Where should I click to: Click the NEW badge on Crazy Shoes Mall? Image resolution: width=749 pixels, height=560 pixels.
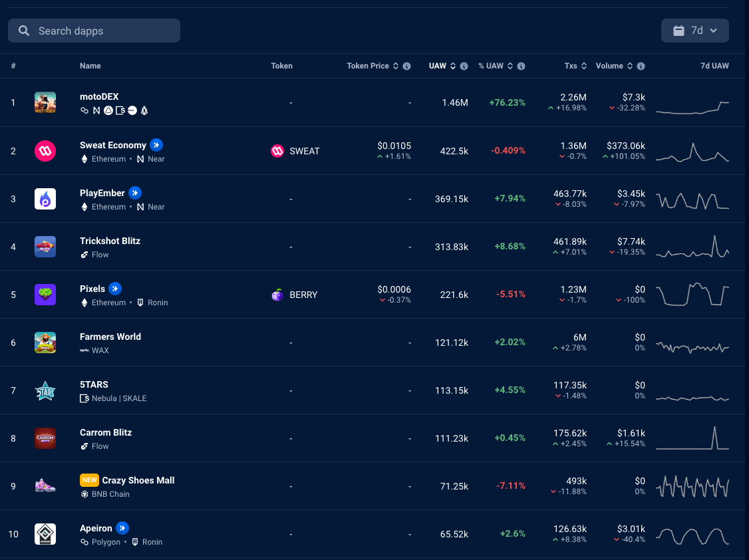[89, 480]
